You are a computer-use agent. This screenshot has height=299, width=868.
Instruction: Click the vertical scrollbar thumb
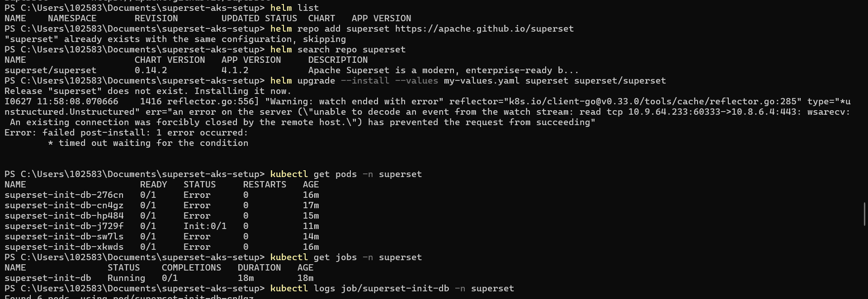[865, 214]
